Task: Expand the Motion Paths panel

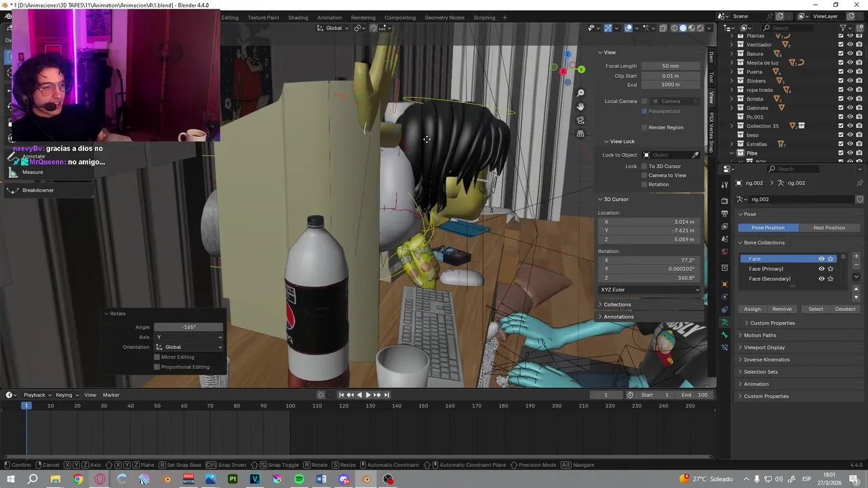Action: pos(759,335)
